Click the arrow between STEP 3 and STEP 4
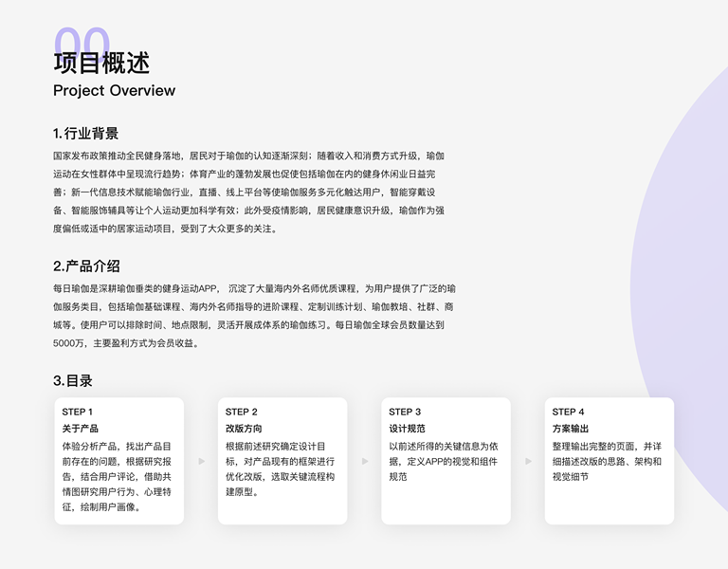This screenshot has width=728, height=569. click(528, 461)
